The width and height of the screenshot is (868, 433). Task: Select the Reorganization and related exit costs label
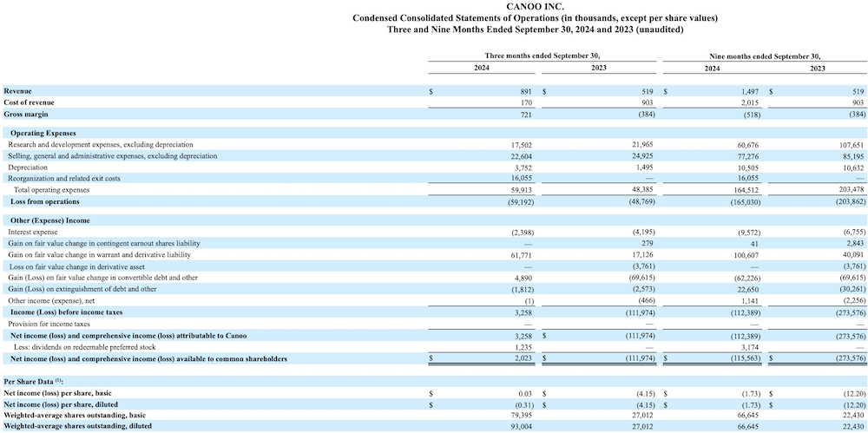pos(64,178)
